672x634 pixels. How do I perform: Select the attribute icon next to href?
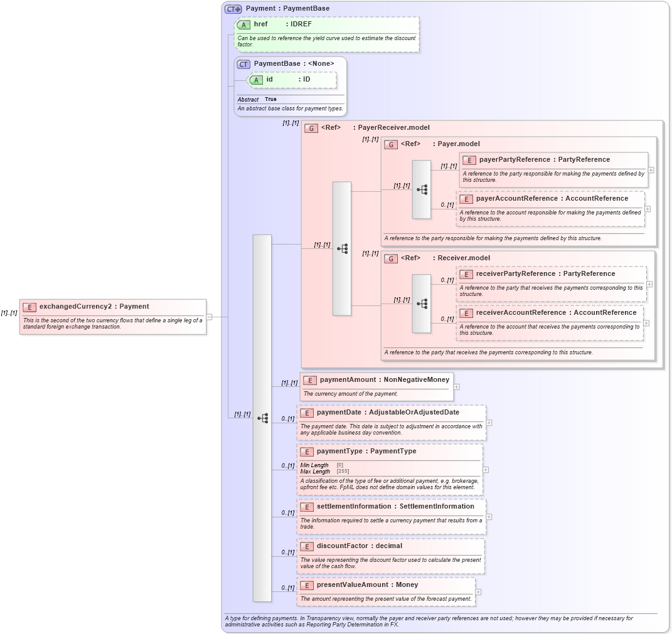pyautogui.click(x=243, y=24)
